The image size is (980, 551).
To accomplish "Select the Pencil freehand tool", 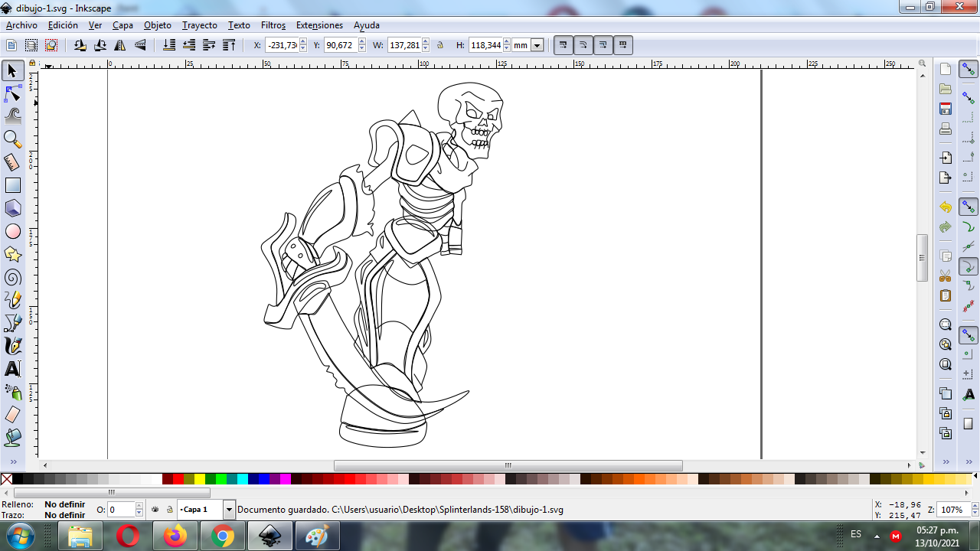I will pos(12,300).
